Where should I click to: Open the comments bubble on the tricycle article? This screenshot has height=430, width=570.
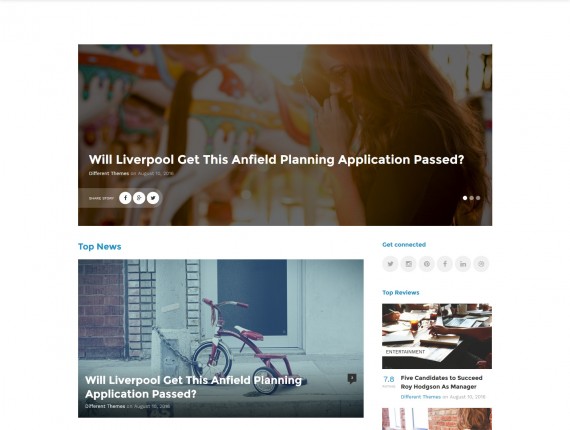352,378
